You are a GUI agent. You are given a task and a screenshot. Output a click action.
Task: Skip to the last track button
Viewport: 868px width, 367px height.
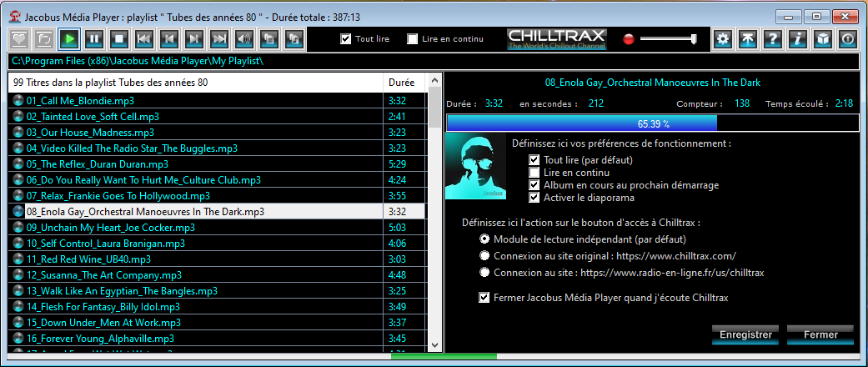pos(219,38)
